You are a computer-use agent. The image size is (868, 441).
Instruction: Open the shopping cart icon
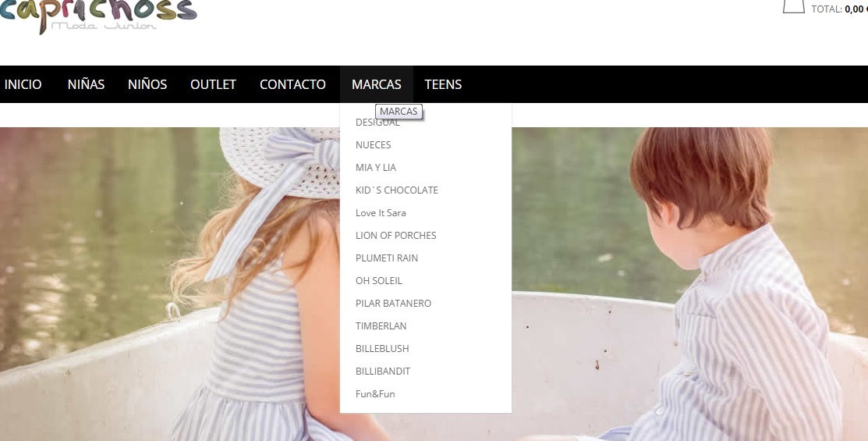pyautogui.click(x=793, y=6)
